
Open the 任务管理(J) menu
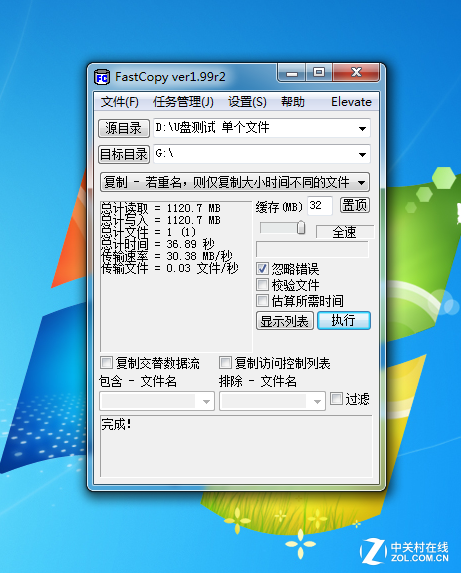(x=183, y=102)
